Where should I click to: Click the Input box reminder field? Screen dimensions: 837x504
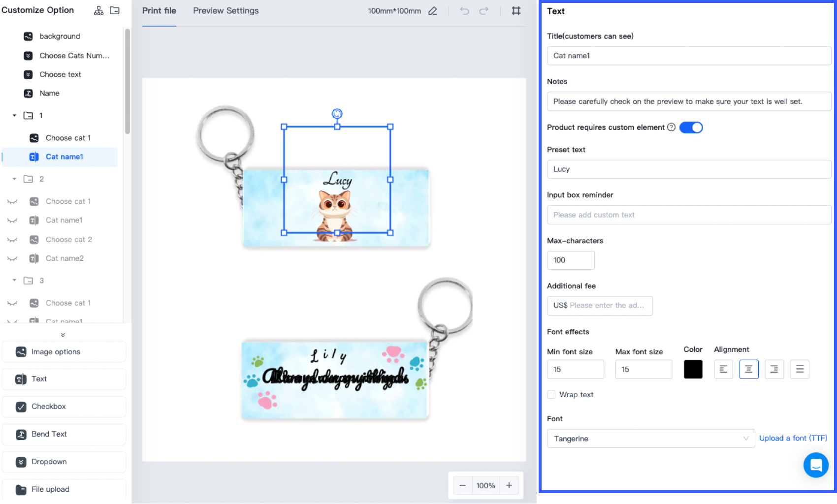(689, 215)
